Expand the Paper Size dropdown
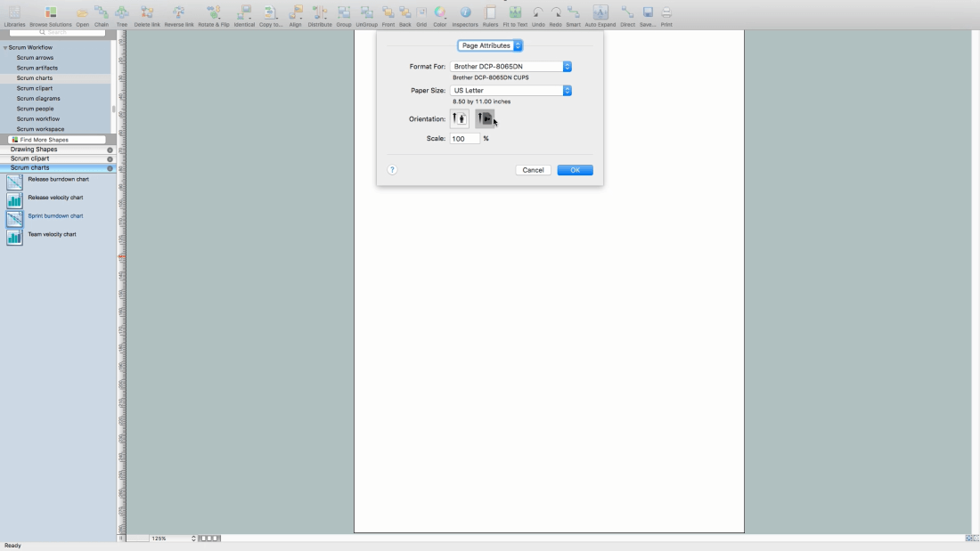Viewport: 980px width, 551px height. [x=510, y=91]
